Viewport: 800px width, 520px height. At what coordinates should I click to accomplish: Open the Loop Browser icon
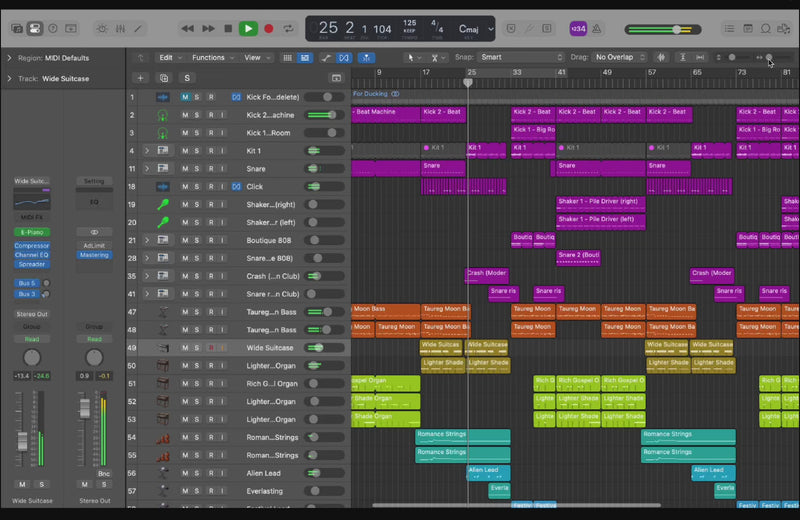point(766,29)
